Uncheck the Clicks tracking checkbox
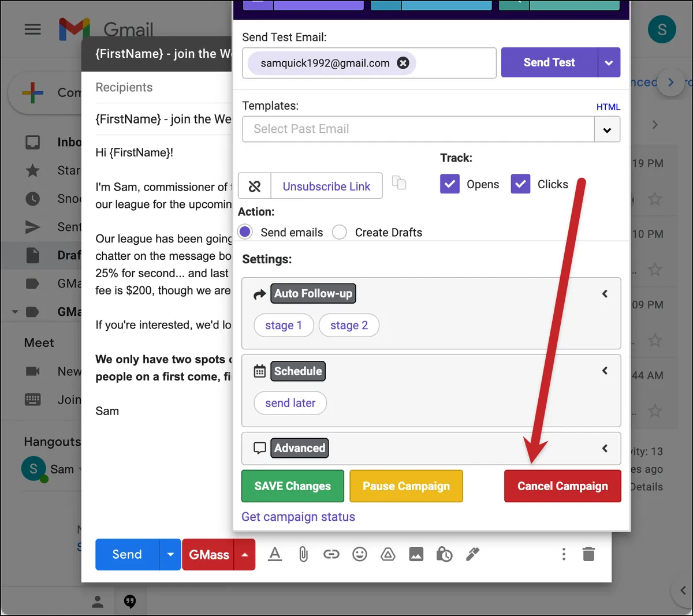The width and height of the screenshot is (693, 616). 520,184
